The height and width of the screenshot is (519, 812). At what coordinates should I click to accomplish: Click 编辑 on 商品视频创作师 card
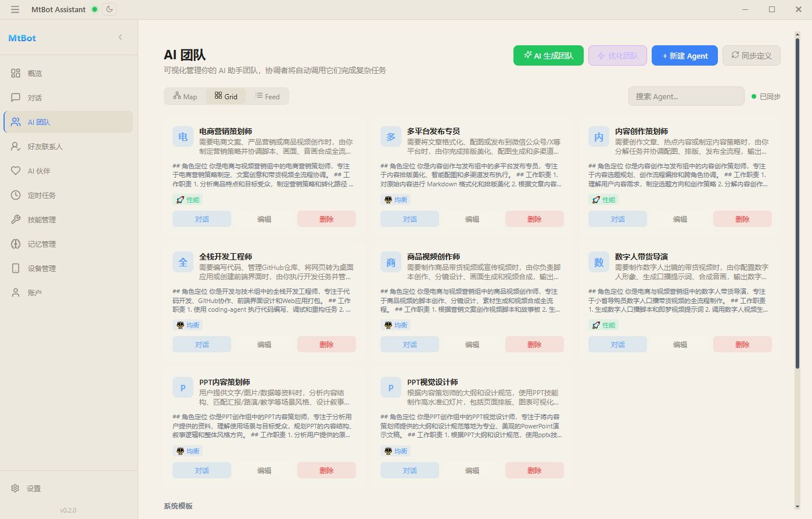pos(472,344)
